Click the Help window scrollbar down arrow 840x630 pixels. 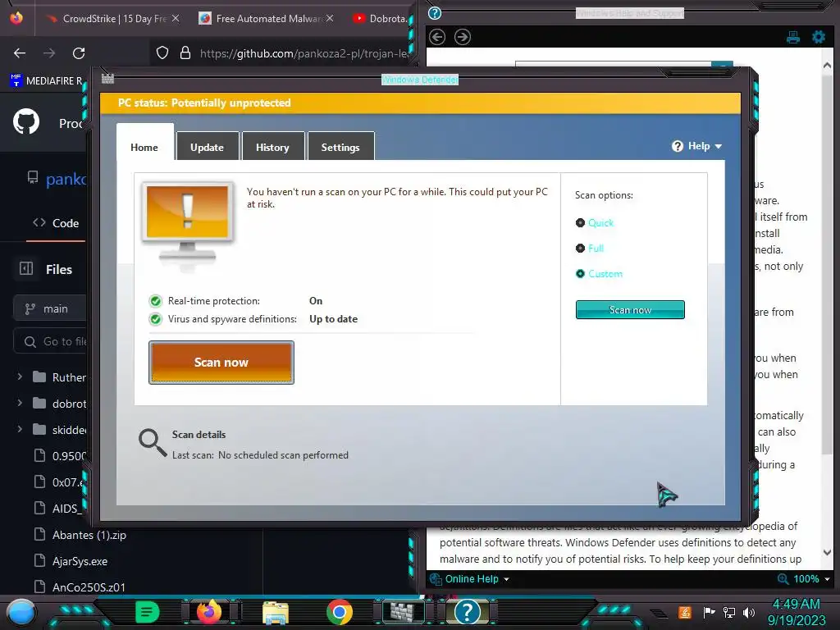[827, 552]
